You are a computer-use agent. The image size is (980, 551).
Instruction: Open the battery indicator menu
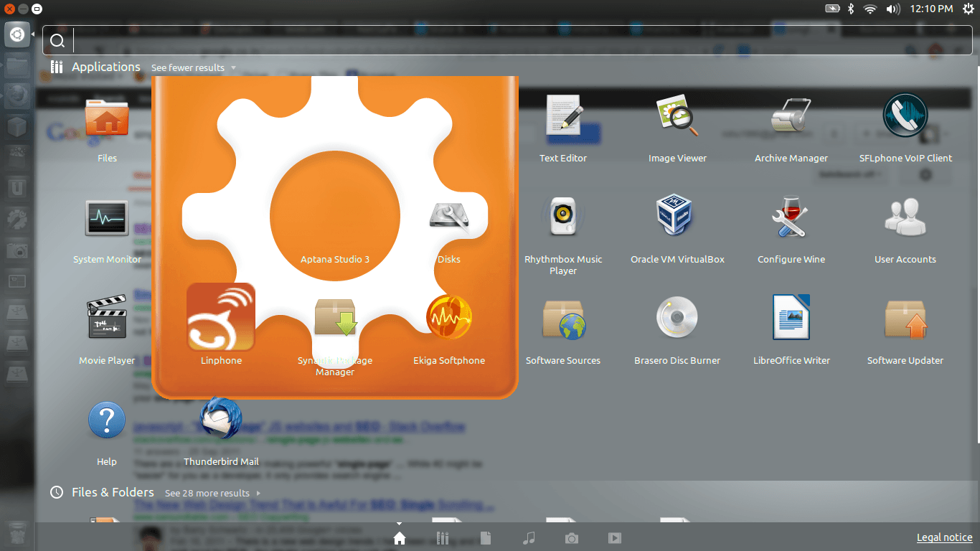[x=832, y=9]
